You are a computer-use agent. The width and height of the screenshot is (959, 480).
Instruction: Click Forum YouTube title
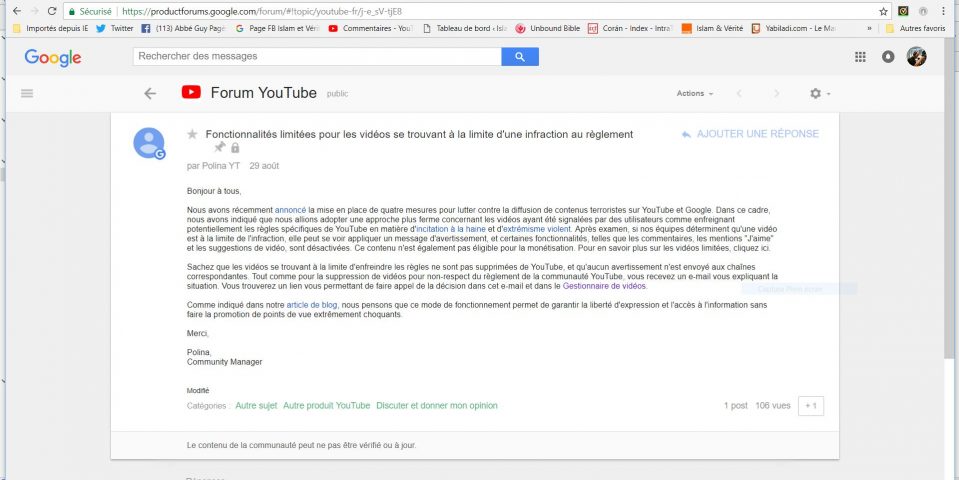[264, 93]
